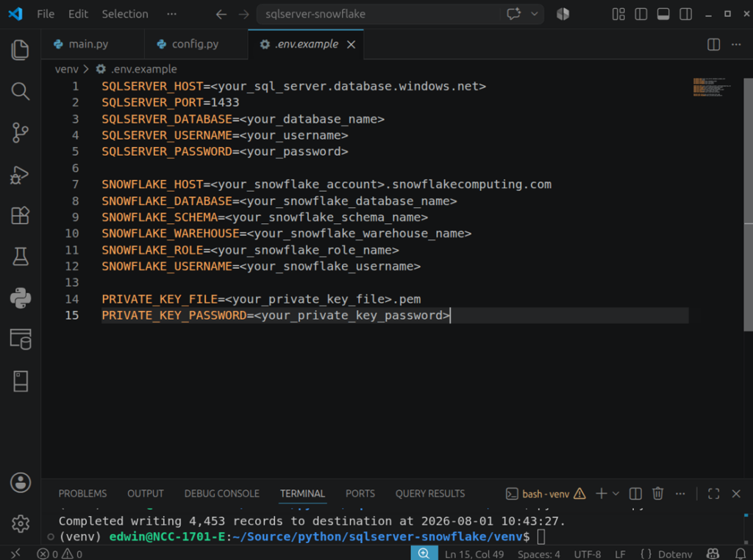Switch to the PROBLEMS panel tab

click(x=82, y=493)
